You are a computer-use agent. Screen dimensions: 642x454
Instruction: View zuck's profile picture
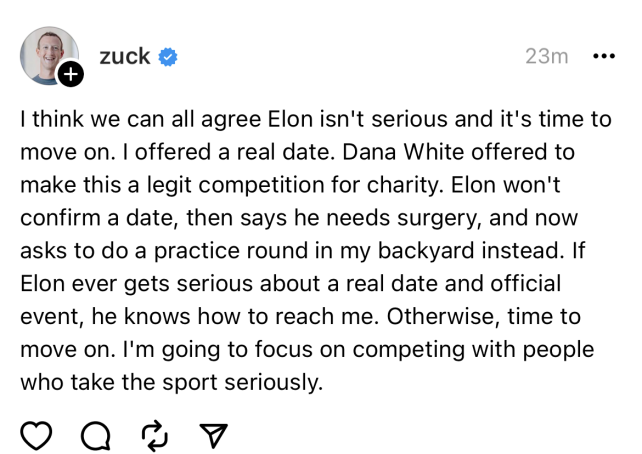[x=46, y=55]
